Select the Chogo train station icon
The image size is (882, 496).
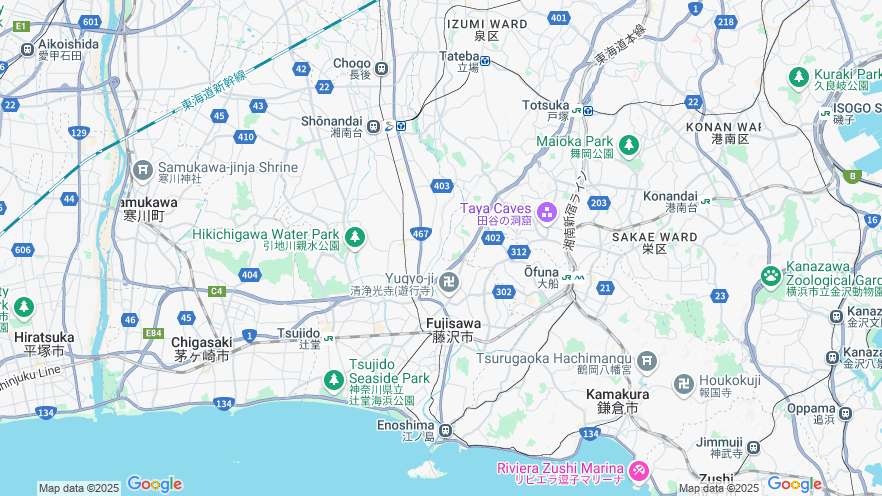(382, 69)
